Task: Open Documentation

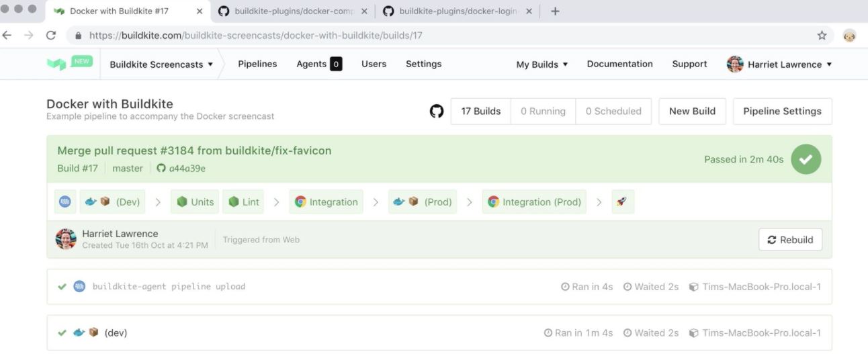Action: tap(619, 64)
